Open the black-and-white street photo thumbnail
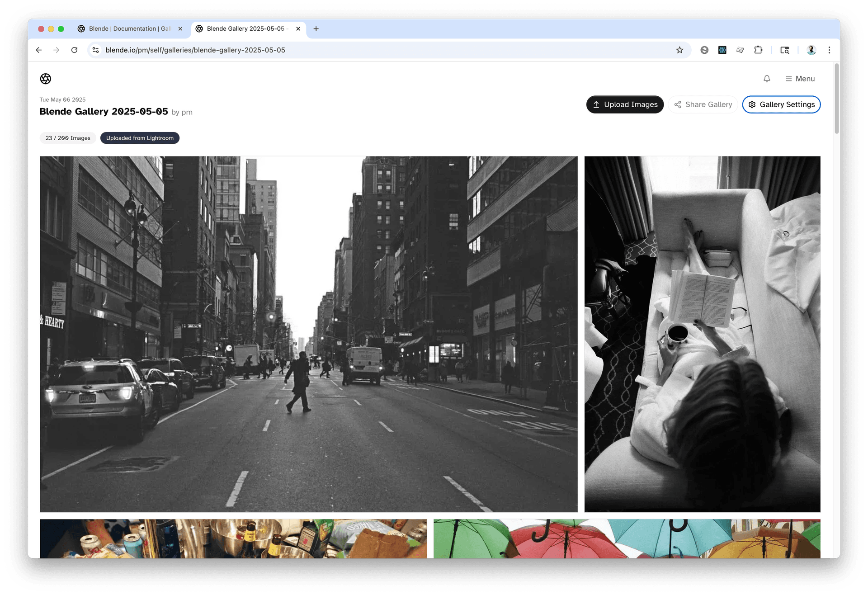 [309, 334]
